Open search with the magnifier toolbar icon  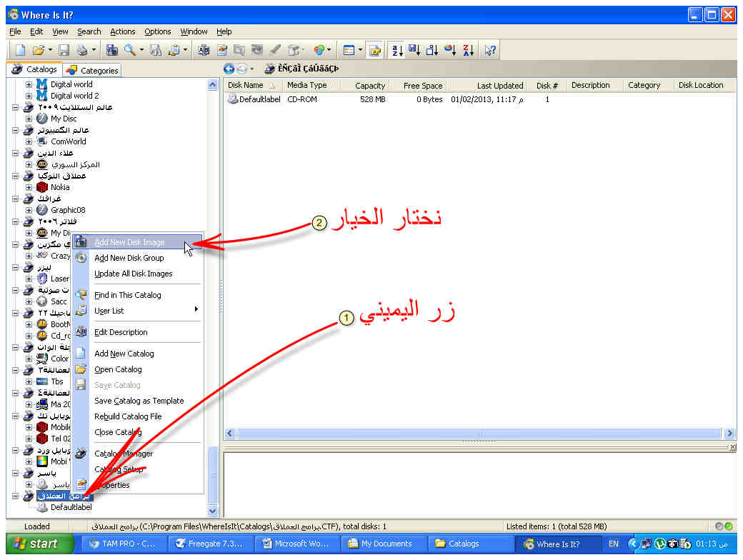129,50
